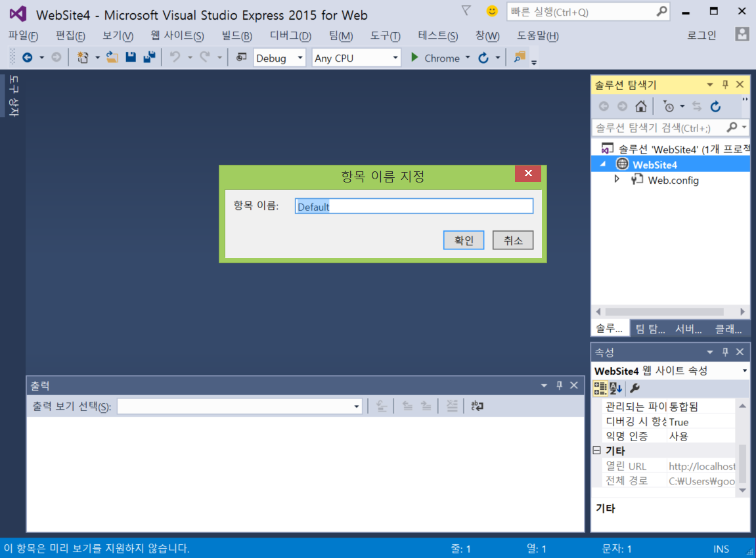
Task: Expand the Web.config tree node
Action: (617, 179)
